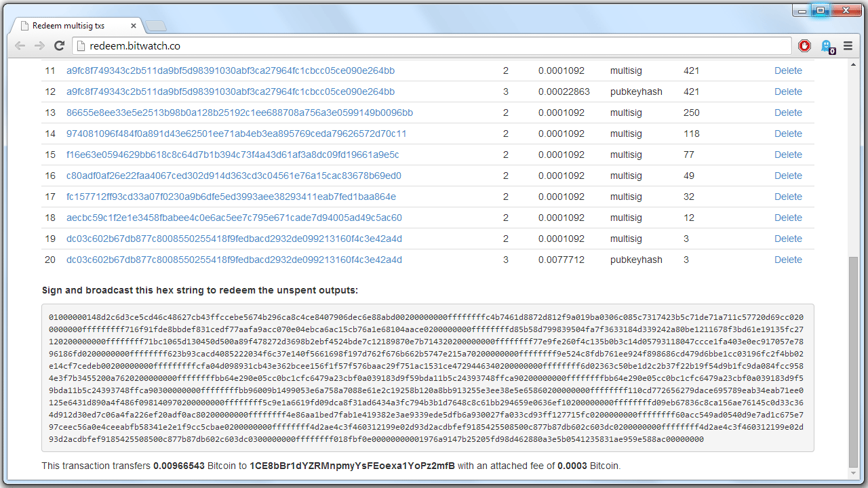Delete row 13 multisig entry

click(x=788, y=113)
